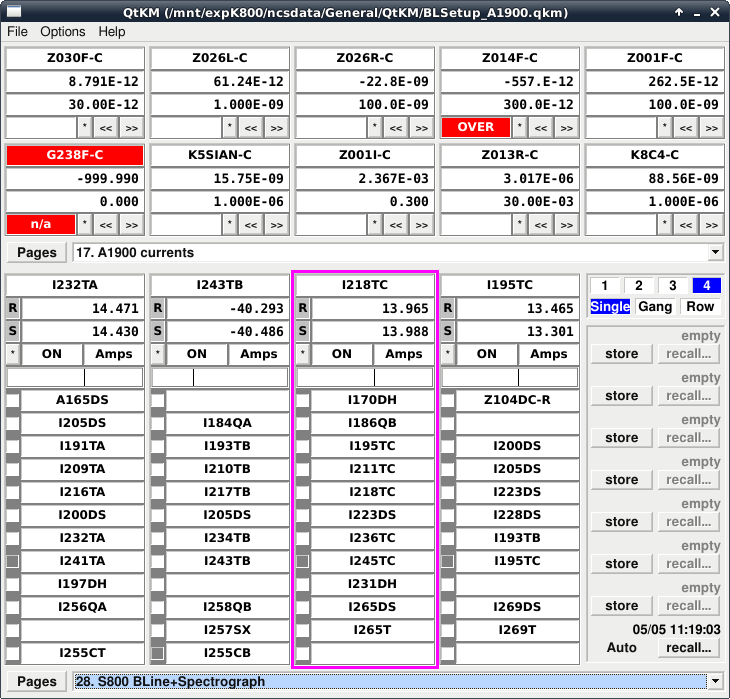Viewport: 730px width, 699px height.
Task: Open the Options menu
Action: pyautogui.click(x=62, y=32)
